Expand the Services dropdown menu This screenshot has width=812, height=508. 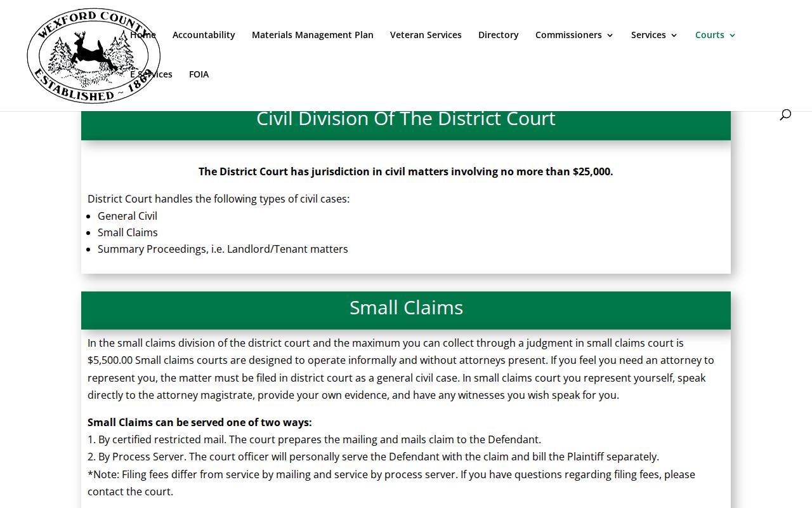[655, 35]
